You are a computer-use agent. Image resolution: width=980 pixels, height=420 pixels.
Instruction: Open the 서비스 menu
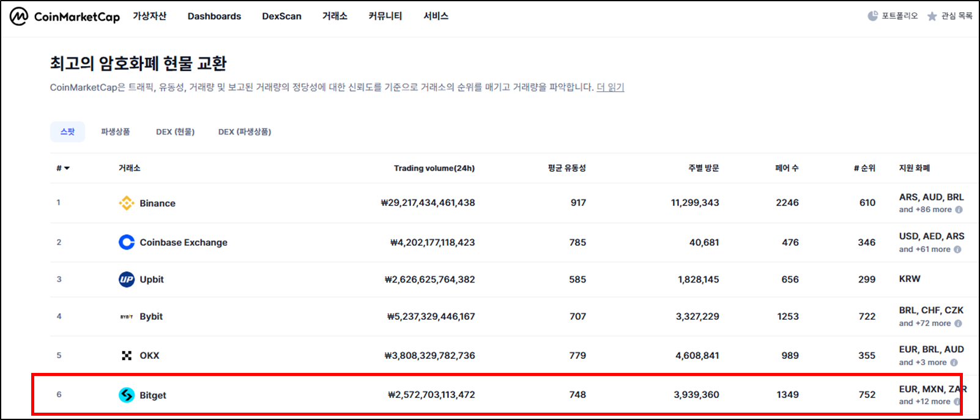coord(436,16)
